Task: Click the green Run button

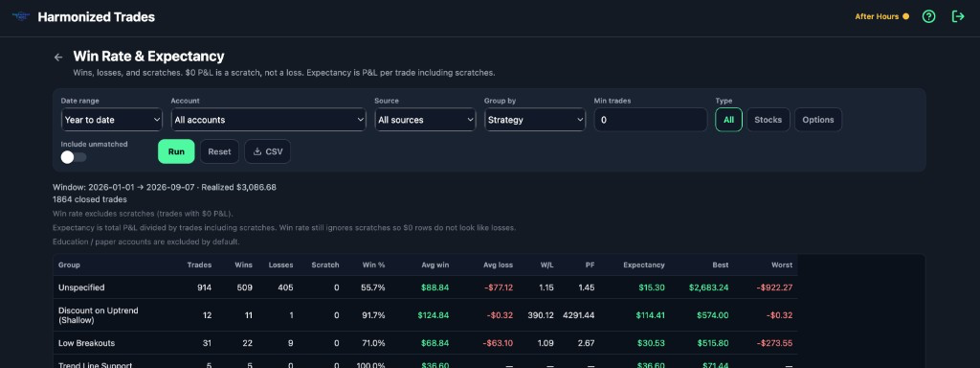Action: (x=176, y=151)
